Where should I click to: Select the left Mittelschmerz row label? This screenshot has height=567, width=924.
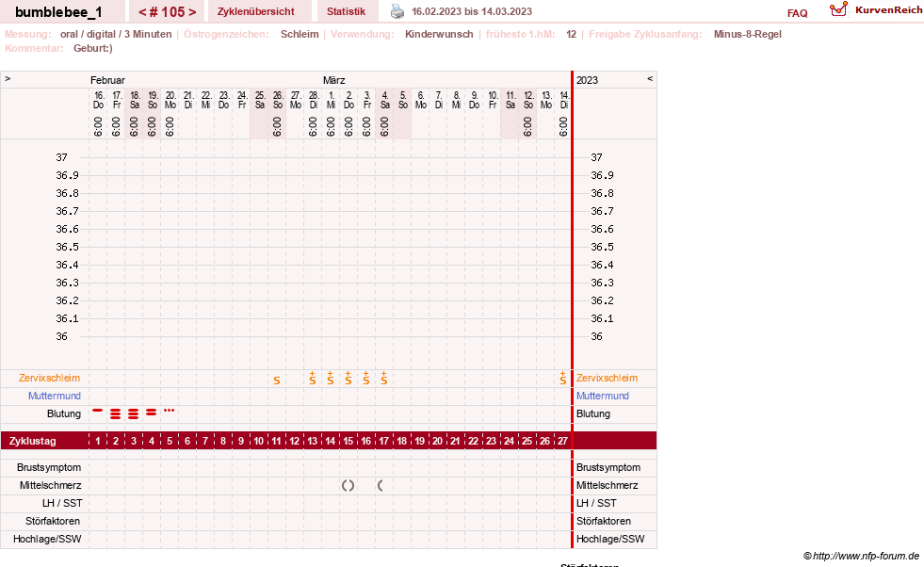(50, 485)
